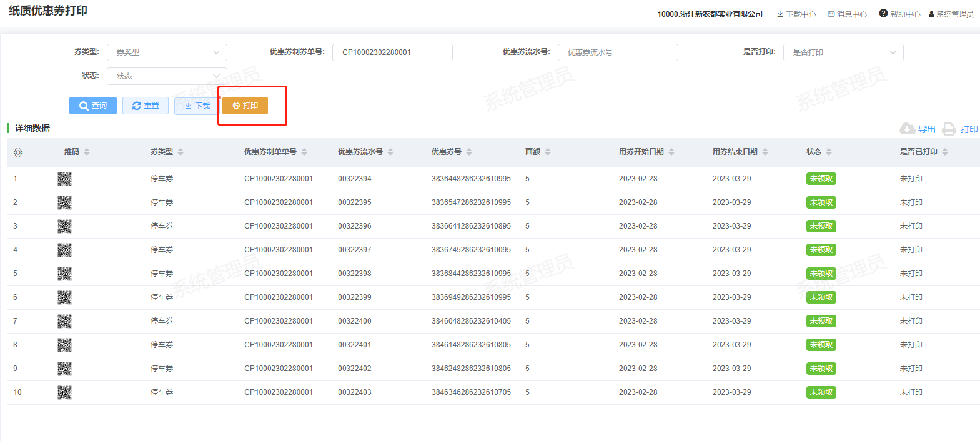Click the blue 查询 search button

tap(93, 106)
